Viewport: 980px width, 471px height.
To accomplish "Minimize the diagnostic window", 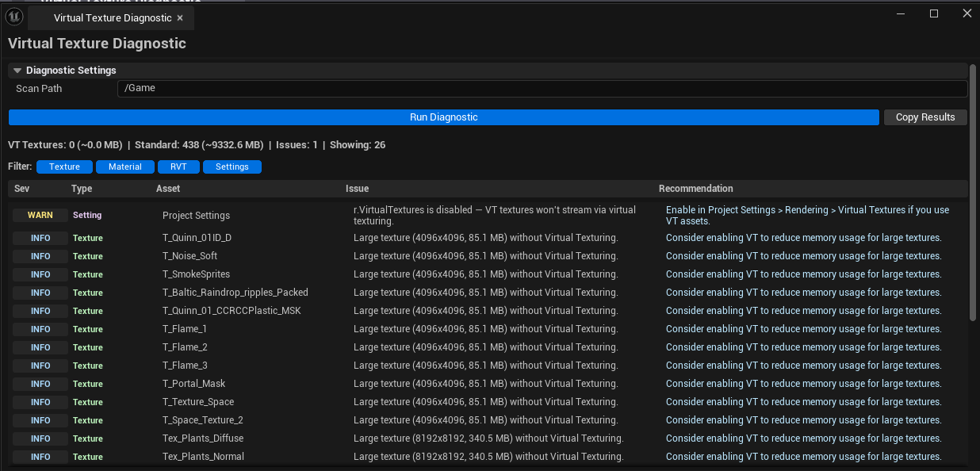I will [x=901, y=13].
